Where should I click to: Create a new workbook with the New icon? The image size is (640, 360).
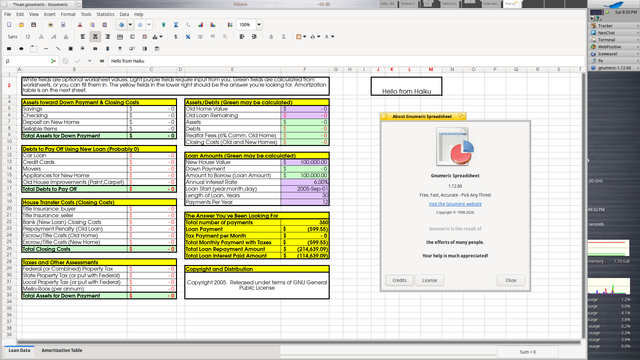[9, 25]
